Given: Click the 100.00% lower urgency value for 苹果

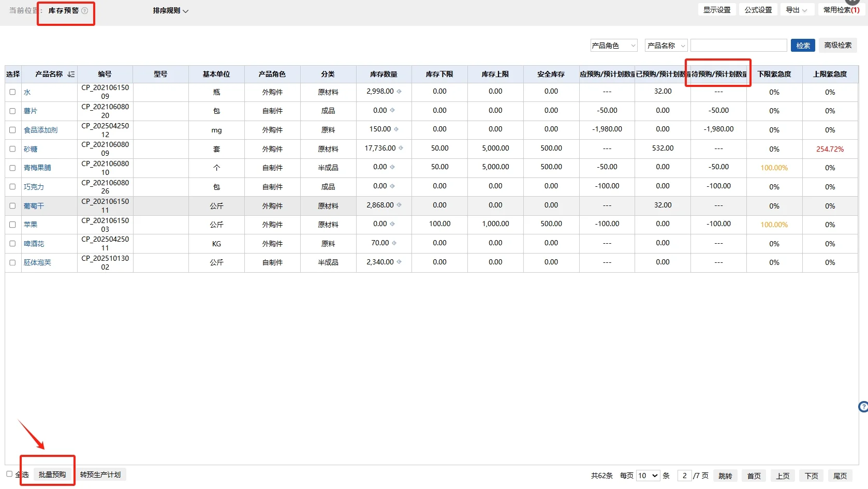Looking at the screenshot, I should coord(774,225).
